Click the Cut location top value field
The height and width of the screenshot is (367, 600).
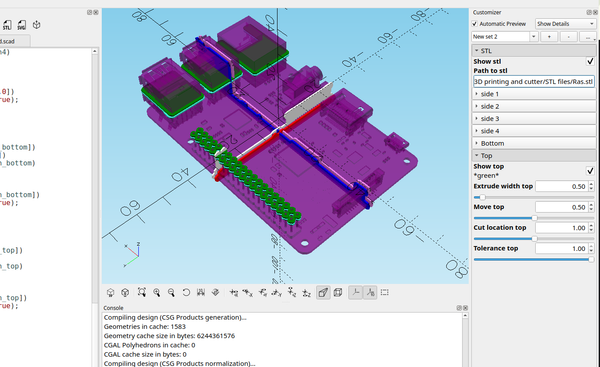click(562, 228)
